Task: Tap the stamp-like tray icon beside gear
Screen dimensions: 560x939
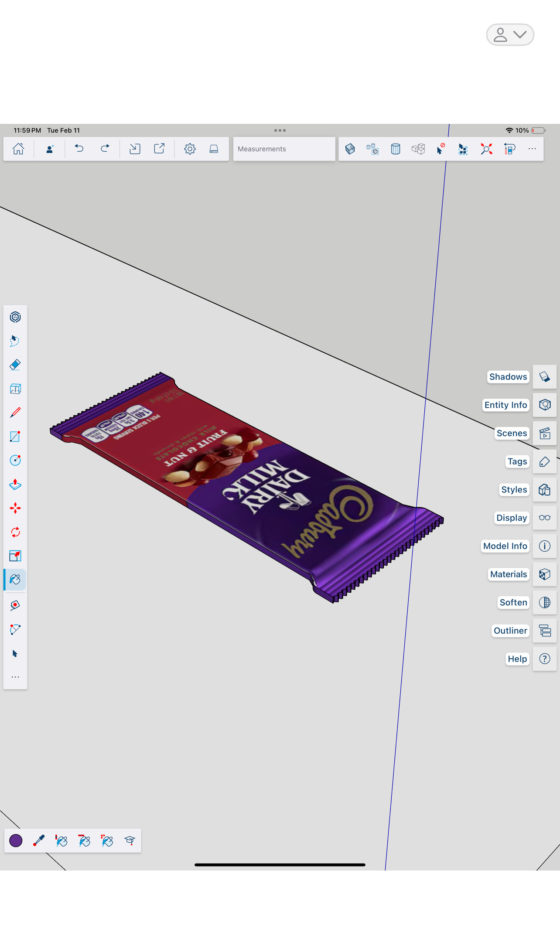Action: click(x=214, y=149)
